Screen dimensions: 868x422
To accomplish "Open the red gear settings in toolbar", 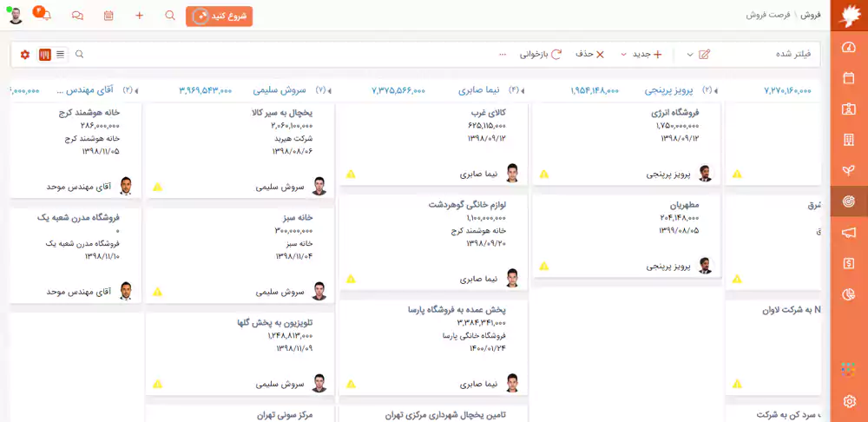I will click(25, 55).
